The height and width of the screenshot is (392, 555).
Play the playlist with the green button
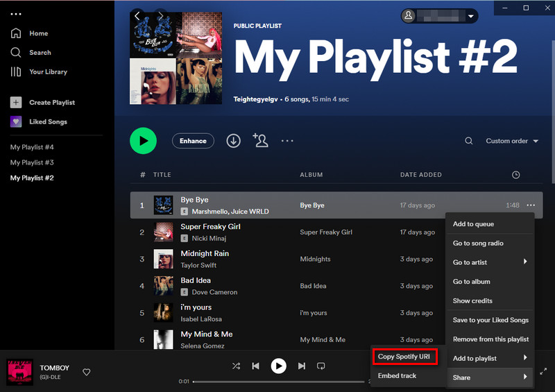click(x=144, y=141)
